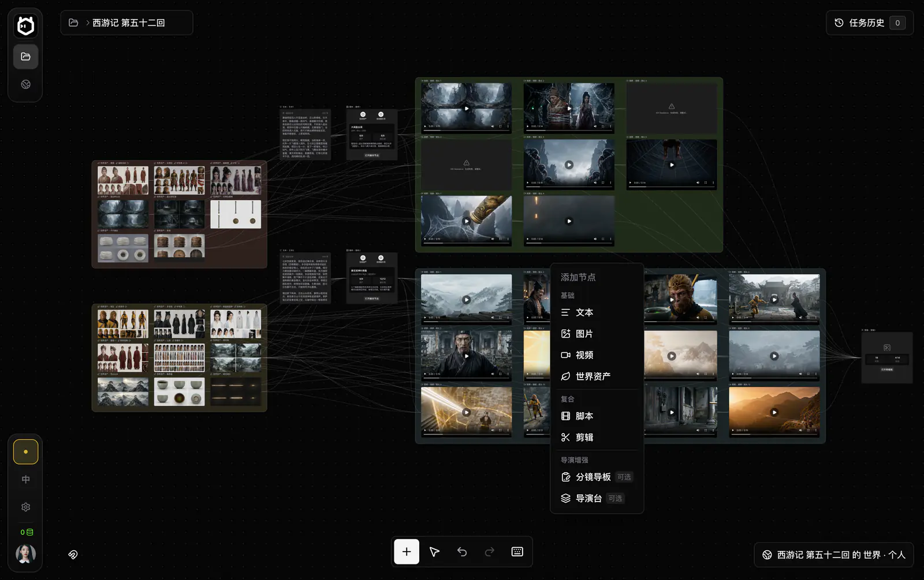The width and height of the screenshot is (924, 580).
Task: Choose 世界资产 from the add node menu
Action: click(x=597, y=376)
